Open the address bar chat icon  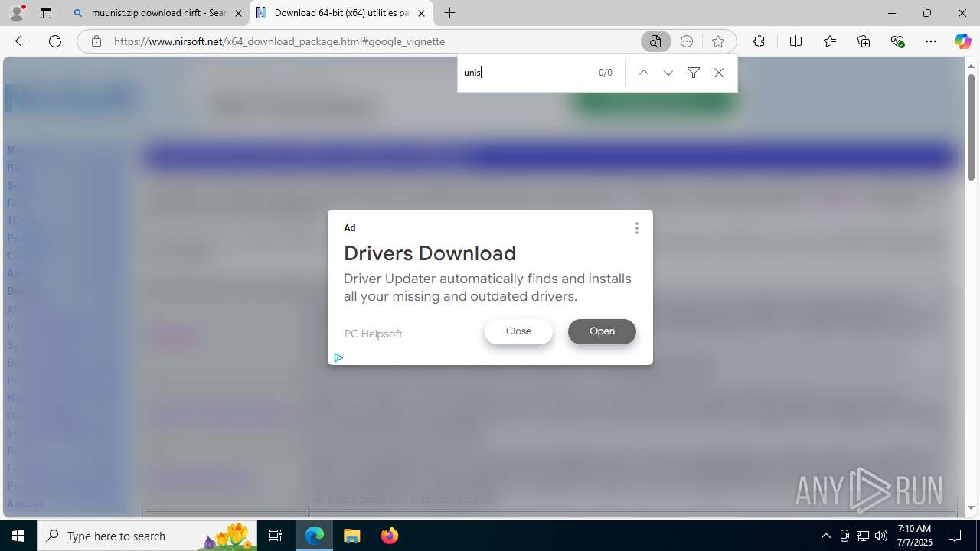(687, 41)
